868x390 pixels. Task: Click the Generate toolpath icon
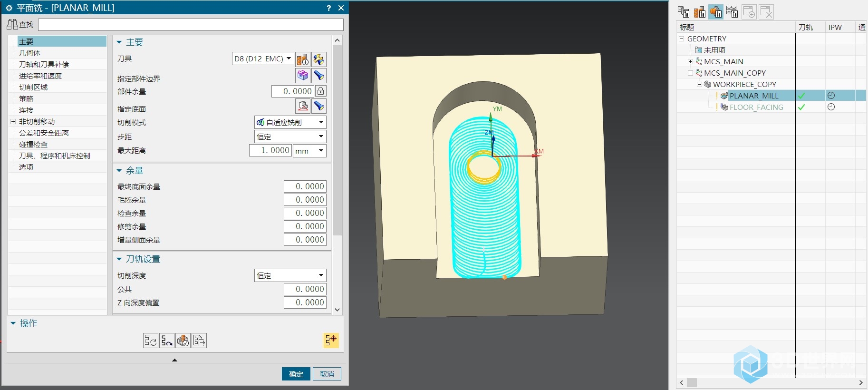coord(151,340)
